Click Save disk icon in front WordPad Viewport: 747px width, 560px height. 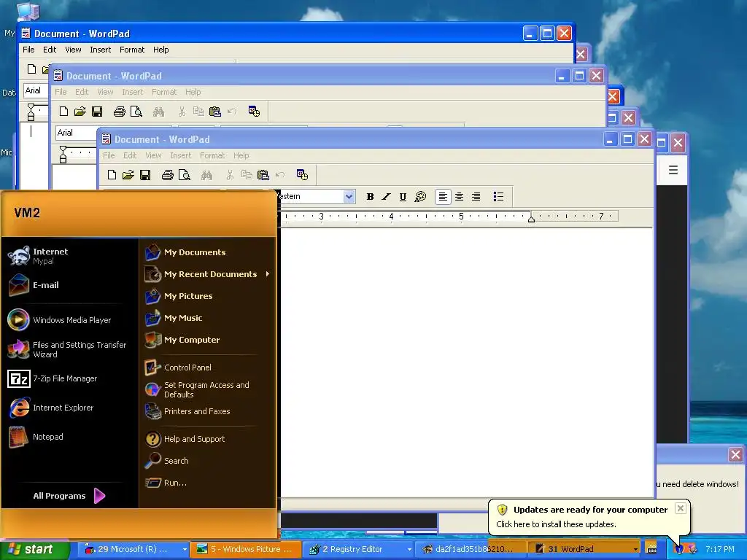[x=145, y=175]
